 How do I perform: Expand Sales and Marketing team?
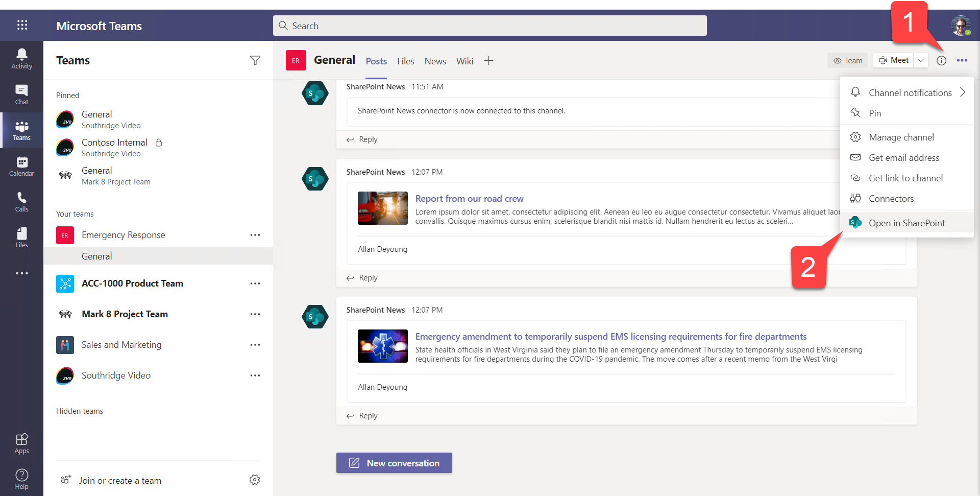coord(121,345)
